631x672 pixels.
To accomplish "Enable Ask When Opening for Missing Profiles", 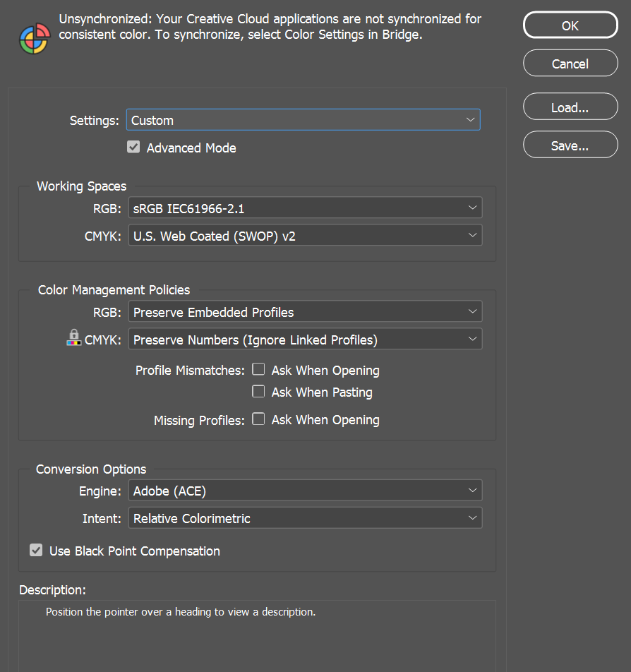I will [x=258, y=419].
